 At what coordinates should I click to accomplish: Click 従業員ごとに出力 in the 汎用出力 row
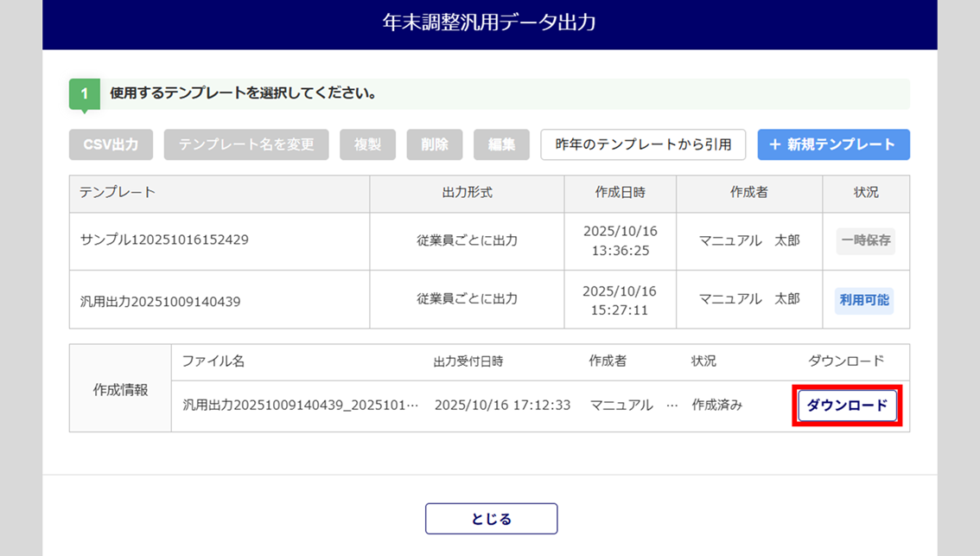click(x=467, y=299)
